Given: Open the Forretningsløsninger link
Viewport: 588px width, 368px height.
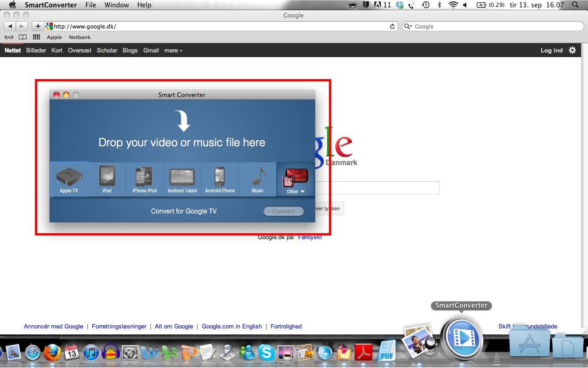Looking at the screenshot, I should pos(119,326).
